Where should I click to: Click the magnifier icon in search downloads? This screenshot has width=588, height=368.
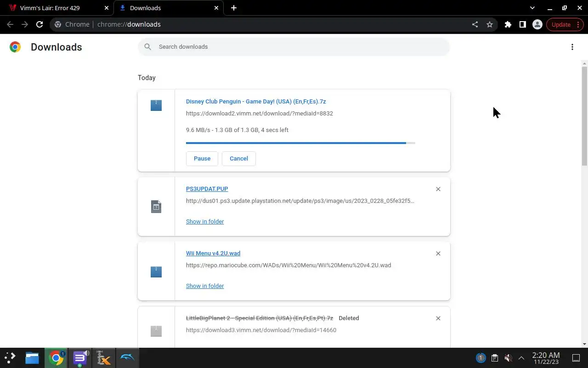[x=147, y=47]
